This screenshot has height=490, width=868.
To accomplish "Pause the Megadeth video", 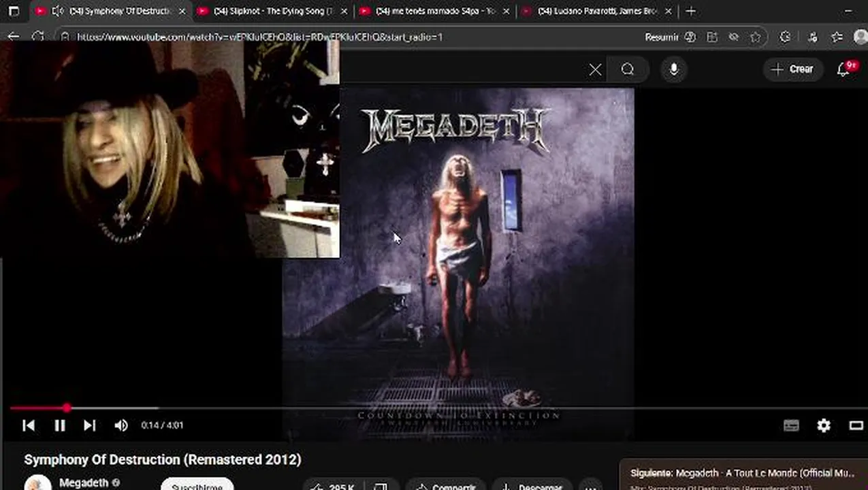I will coord(60,425).
